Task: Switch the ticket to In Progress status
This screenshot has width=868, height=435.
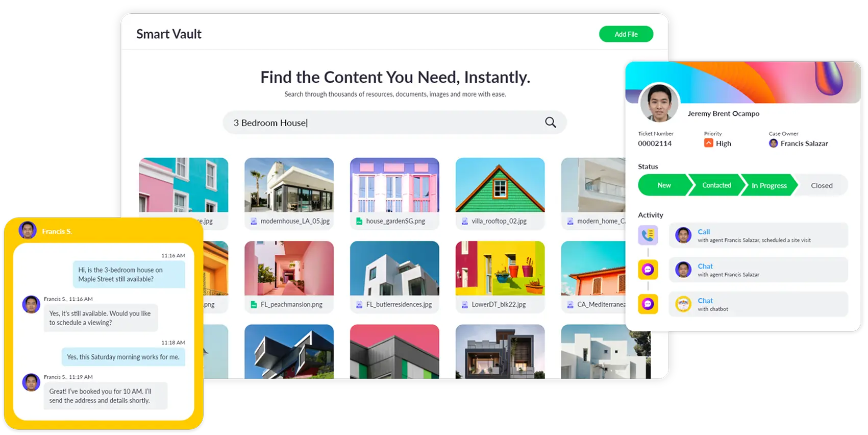Action: click(x=769, y=185)
